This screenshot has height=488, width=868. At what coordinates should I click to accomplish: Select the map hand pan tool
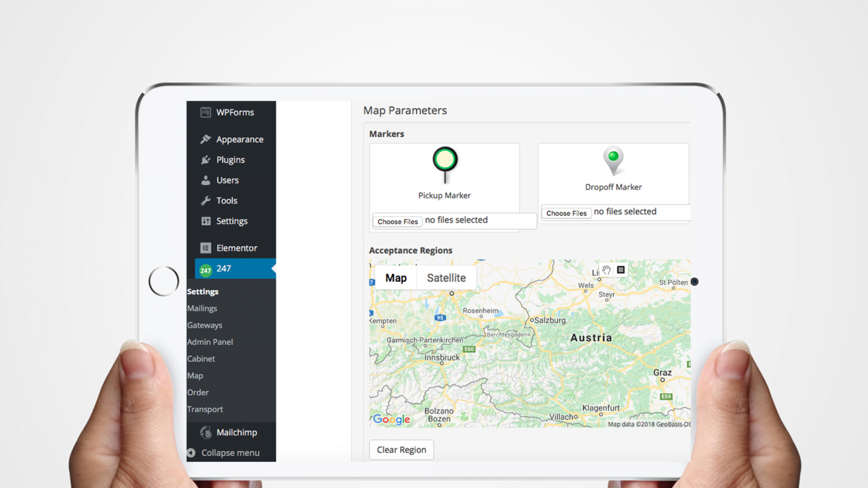607,269
